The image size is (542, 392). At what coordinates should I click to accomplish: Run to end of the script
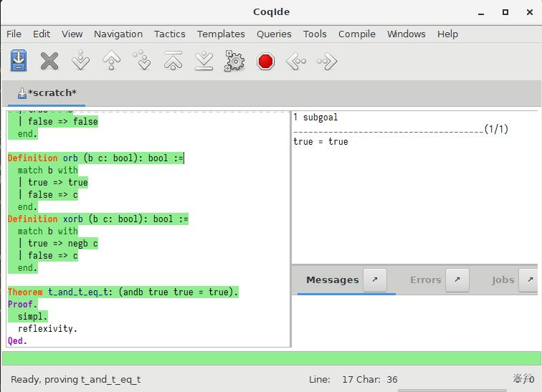click(204, 61)
